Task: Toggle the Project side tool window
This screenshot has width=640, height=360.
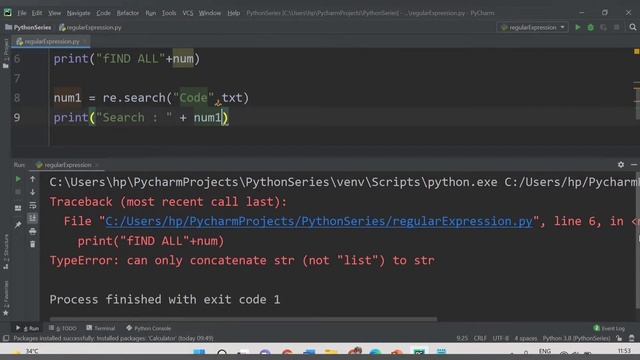Action: (x=6, y=53)
